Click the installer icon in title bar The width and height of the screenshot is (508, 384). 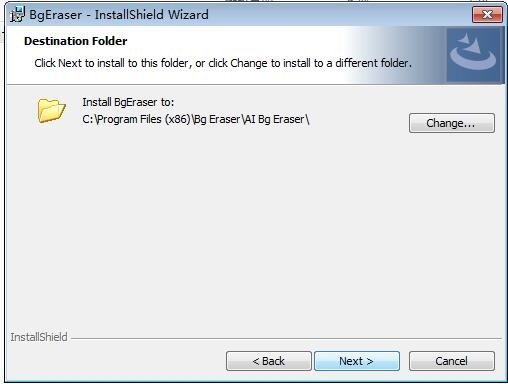point(17,15)
